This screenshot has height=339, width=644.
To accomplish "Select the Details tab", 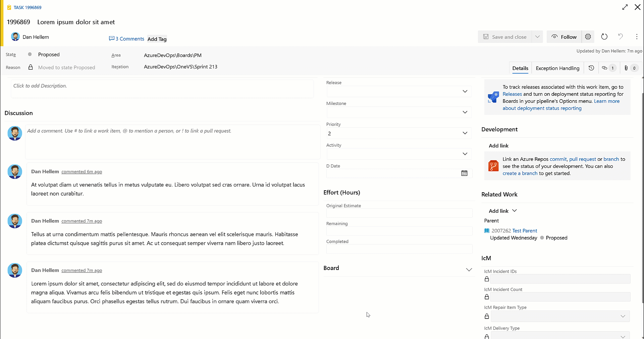I will coord(520,68).
